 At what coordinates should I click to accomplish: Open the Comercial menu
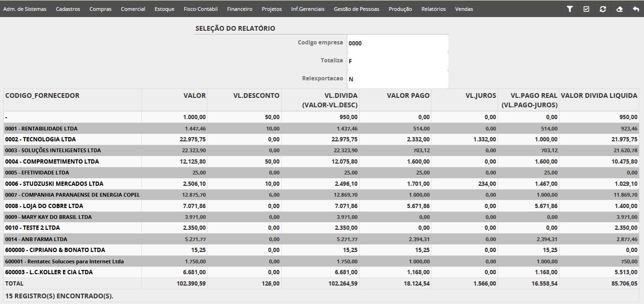133,9
